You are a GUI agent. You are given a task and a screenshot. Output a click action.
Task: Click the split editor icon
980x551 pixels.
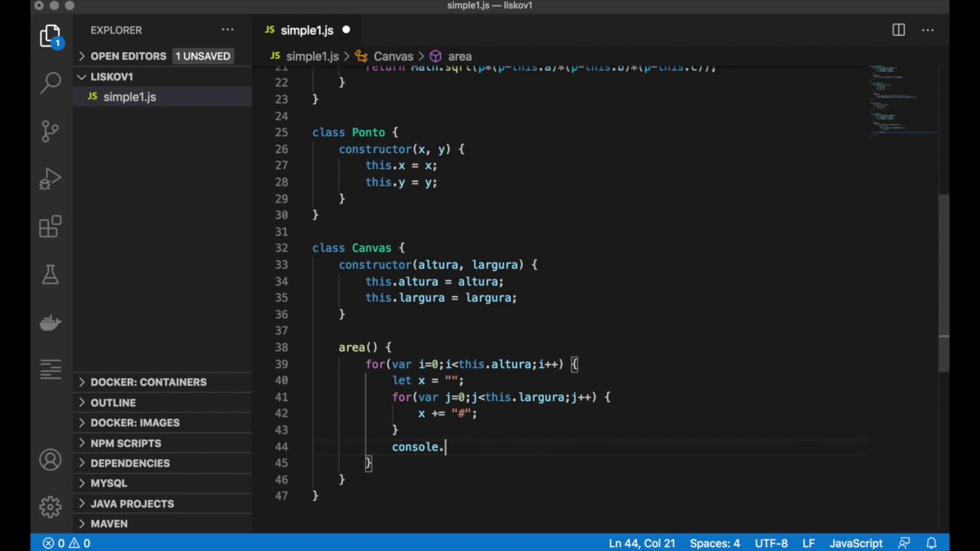point(898,30)
